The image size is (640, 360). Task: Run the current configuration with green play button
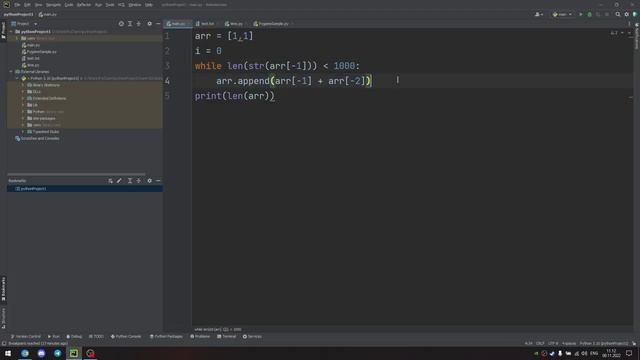pyautogui.click(x=581, y=14)
